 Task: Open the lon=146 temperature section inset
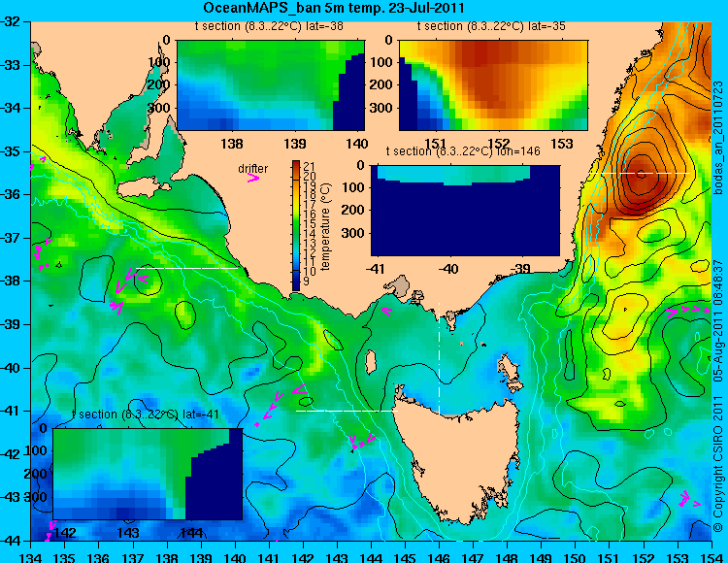[x=465, y=211]
